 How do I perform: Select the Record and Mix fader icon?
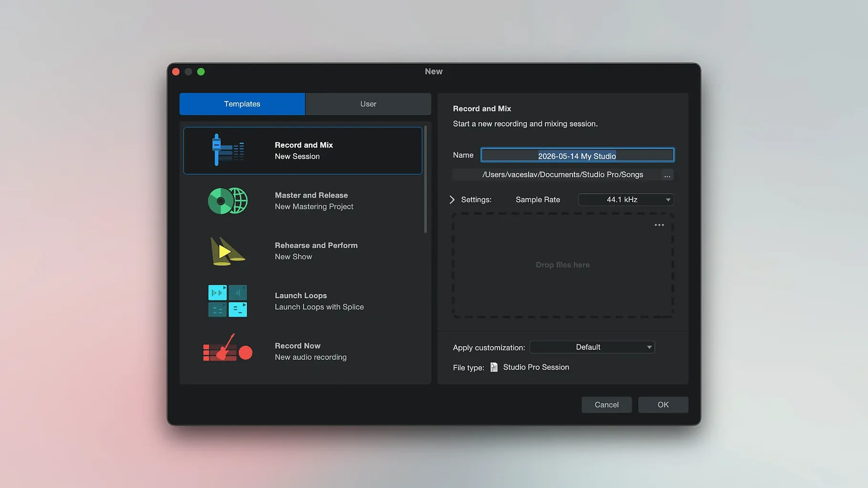228,150
